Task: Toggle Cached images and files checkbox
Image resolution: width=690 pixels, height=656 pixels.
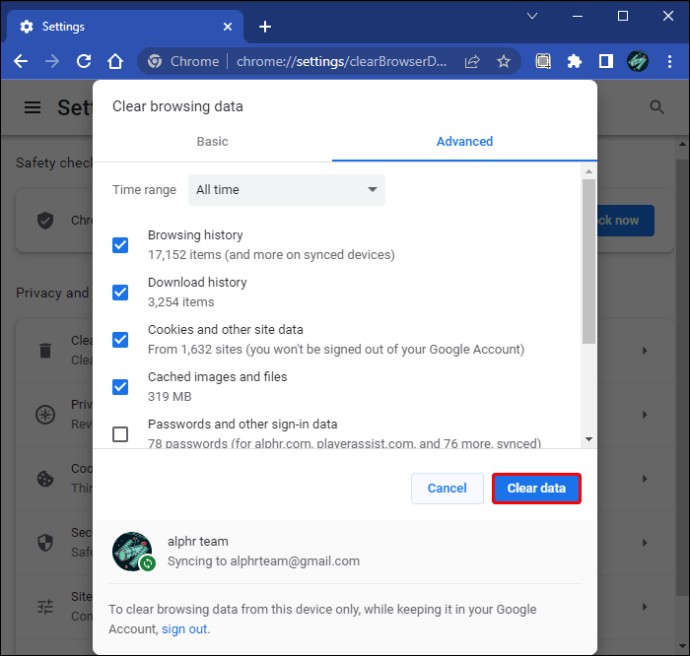Action: click(x=120, y=386)
